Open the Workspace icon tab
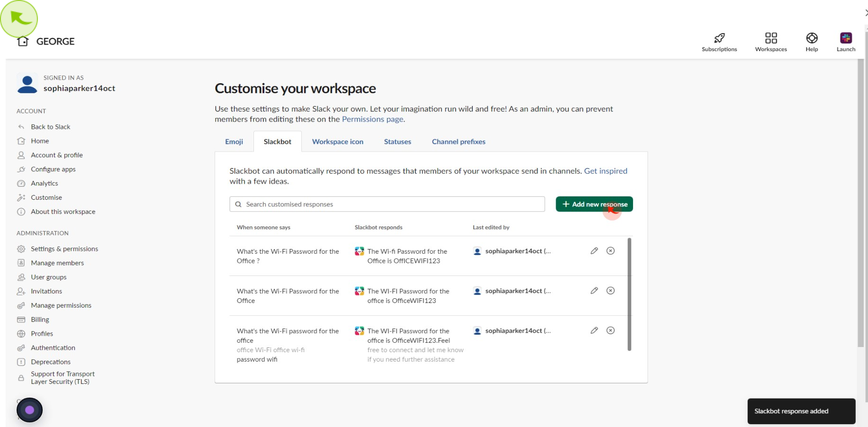 [338, 142]
